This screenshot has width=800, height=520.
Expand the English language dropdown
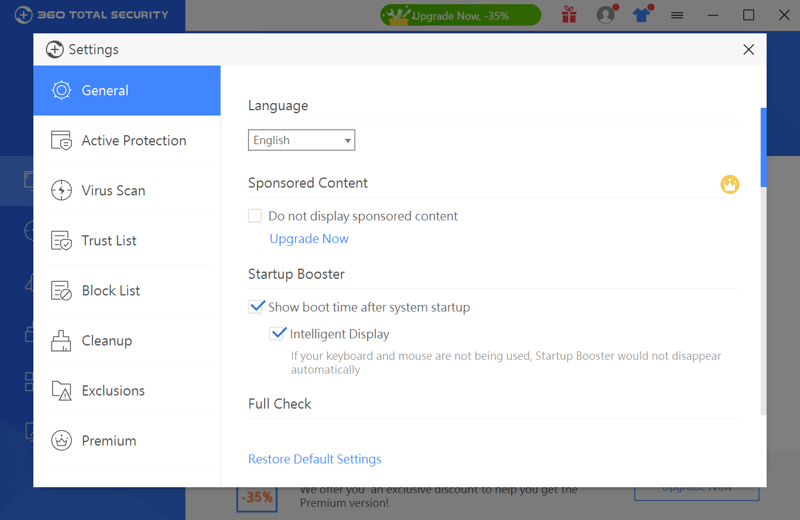point(302,140)
